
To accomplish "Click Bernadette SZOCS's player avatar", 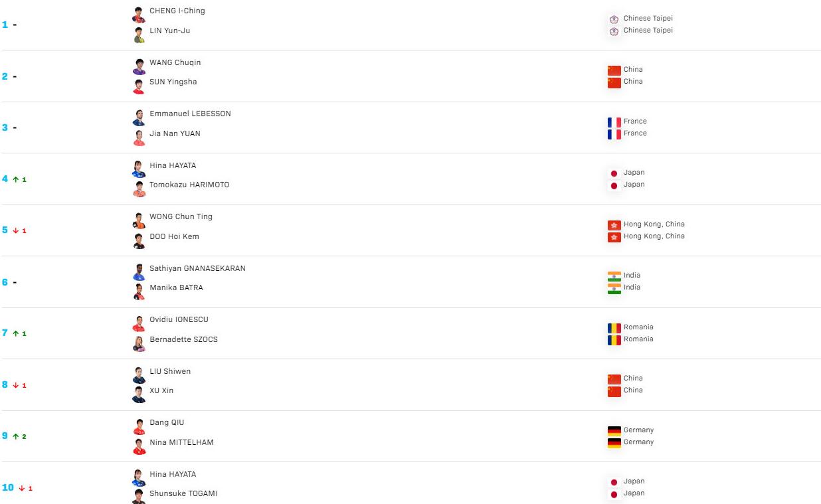I will pyautogui.click(x=139, y=343).
